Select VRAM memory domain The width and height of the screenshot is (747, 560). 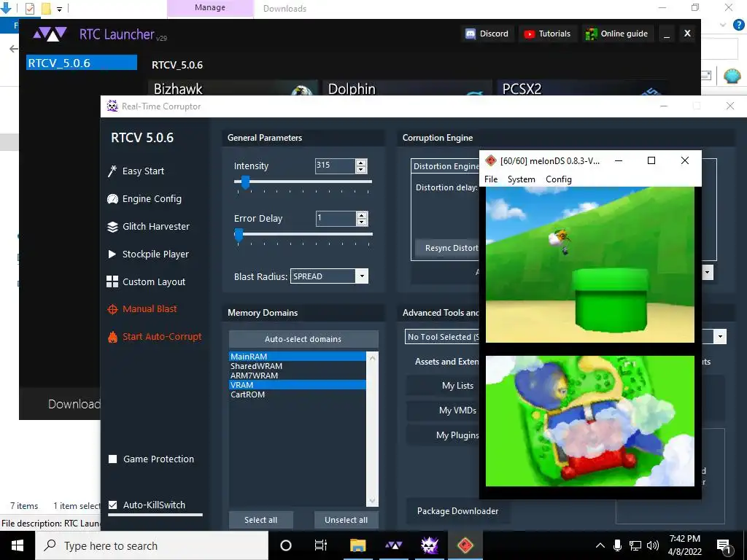pyautogui.click(x=298, y=385)
